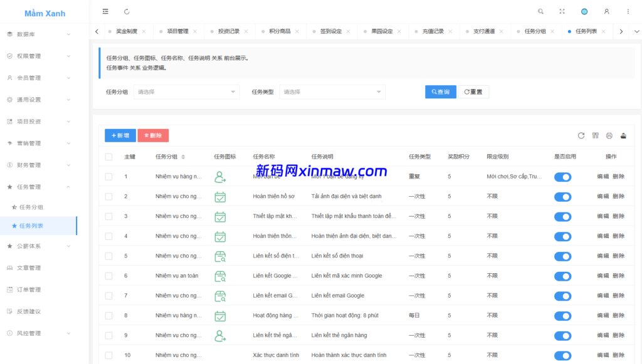Switch to the 果园设定 tab
642x364 pixels.
(382, 31)
